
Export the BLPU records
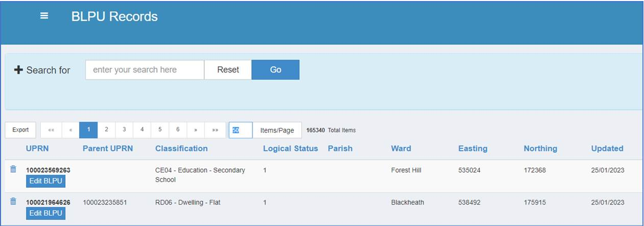(20, 130)
